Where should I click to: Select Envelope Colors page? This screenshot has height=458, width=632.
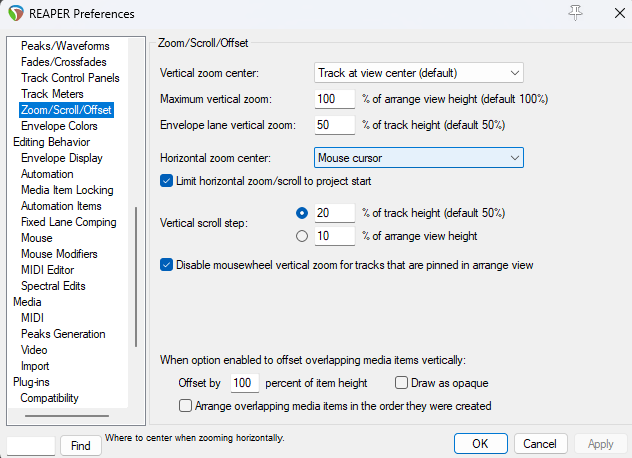[59, 126]
